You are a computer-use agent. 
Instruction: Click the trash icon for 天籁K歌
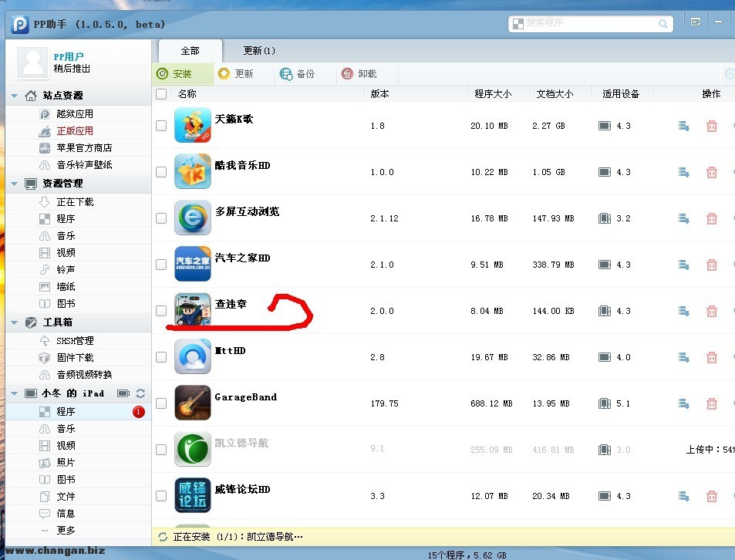pyautogui.click(x=711, y=126)
